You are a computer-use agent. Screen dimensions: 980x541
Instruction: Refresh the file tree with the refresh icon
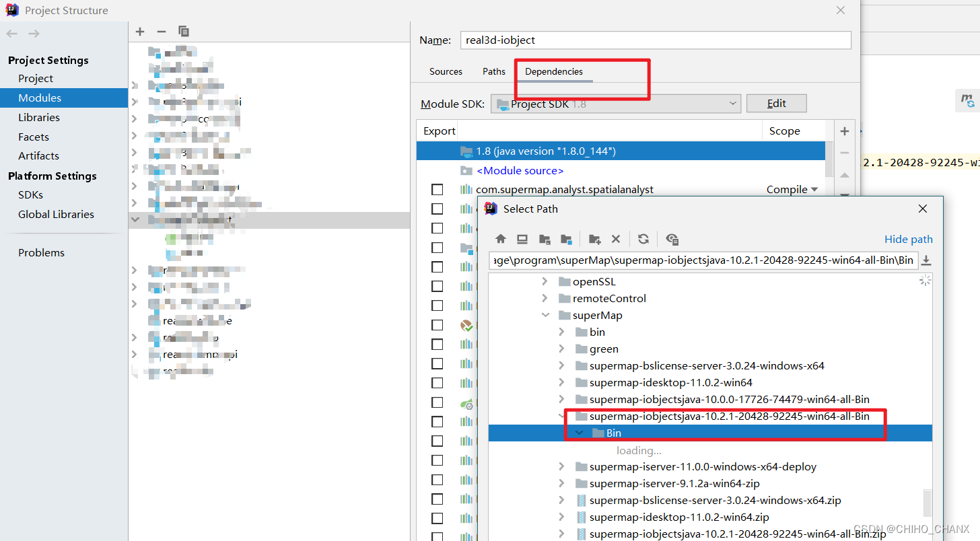[x=643, y=239]
